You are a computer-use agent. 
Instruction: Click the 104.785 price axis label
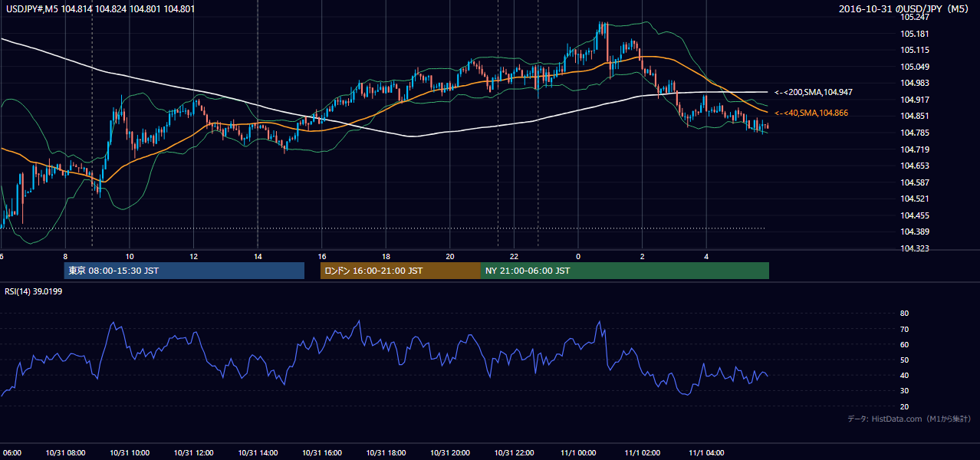click(x=914, y=133)
